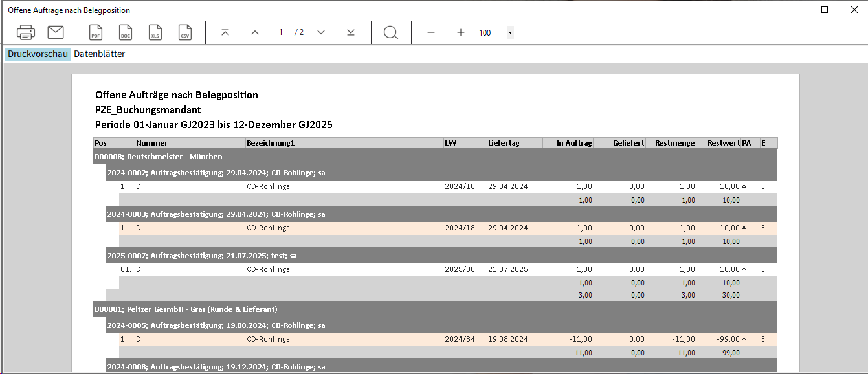Switch to the Datenblätter tab
The height and width of the screenshot is (374, 868).
99,54
